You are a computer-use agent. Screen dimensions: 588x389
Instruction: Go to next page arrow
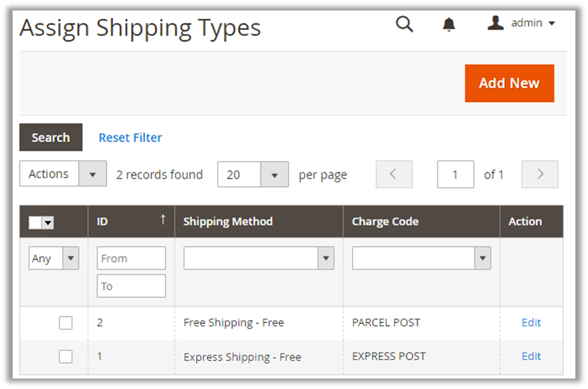click(x=540, y=175)
